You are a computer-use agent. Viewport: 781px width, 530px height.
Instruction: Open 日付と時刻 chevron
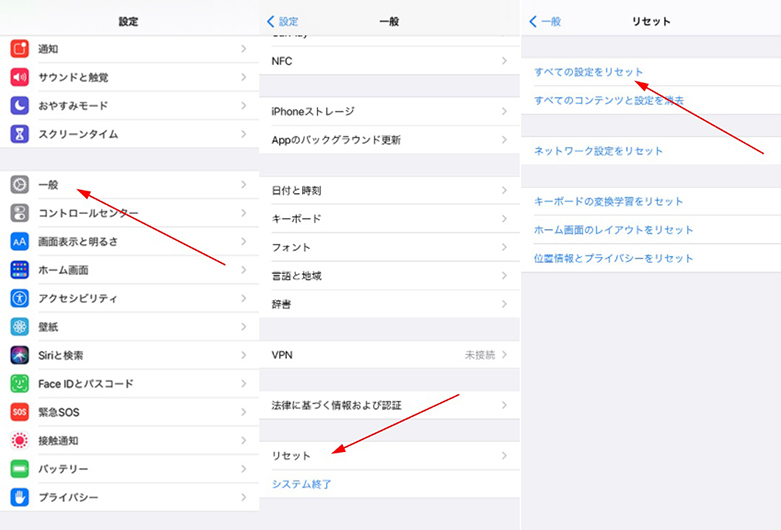tap(504, 190)
